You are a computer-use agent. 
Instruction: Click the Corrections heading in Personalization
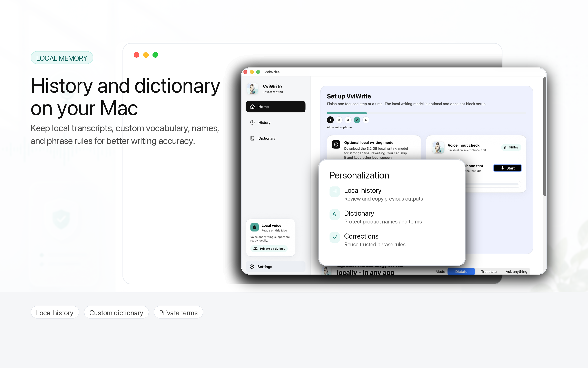point(361,236)
